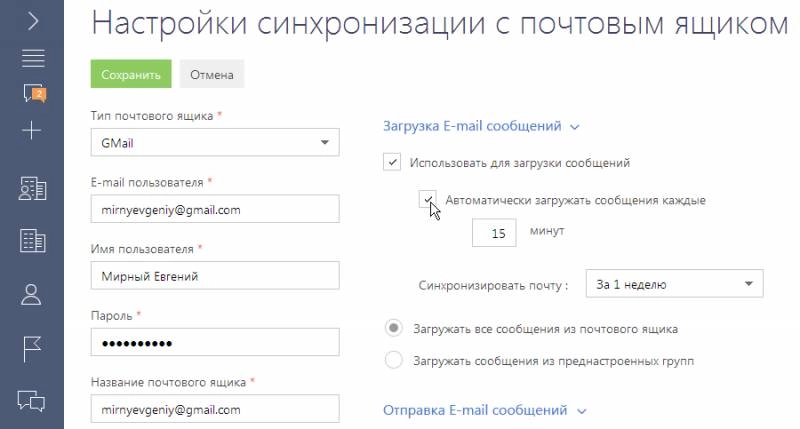Open 'Синхронизировать почту' period dropdown
This screenshot has width=800, height=429.
pyautogui.click(x=675, y=284)
